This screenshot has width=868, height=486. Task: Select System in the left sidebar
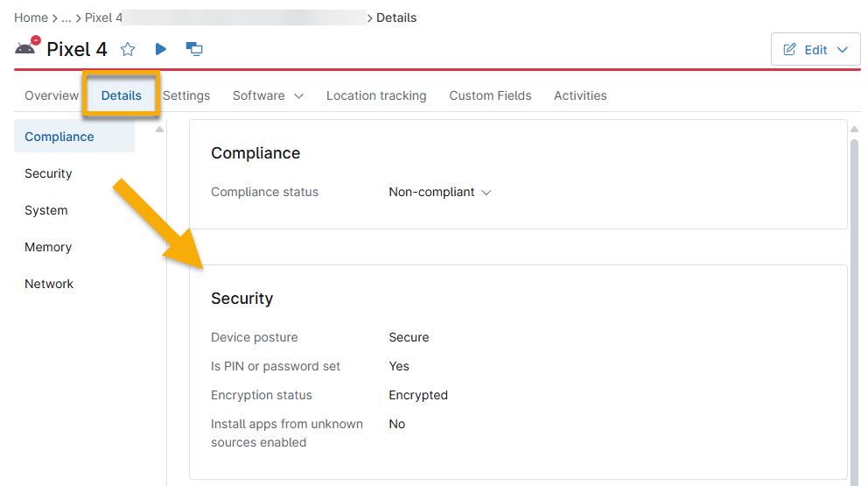point(45,210)
